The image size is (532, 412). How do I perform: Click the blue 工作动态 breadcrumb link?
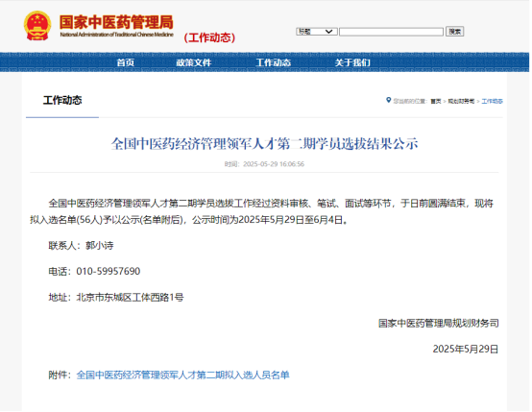(492, 101)
